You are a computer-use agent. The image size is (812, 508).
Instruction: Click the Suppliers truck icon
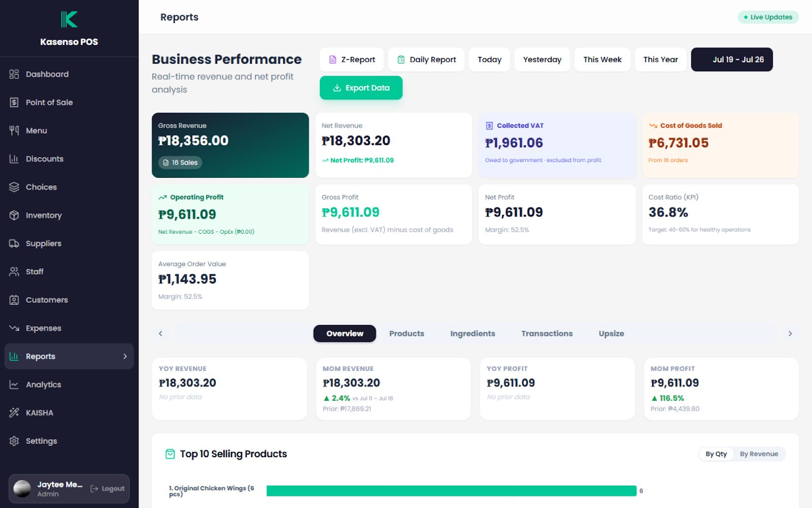tap(14, 243)
